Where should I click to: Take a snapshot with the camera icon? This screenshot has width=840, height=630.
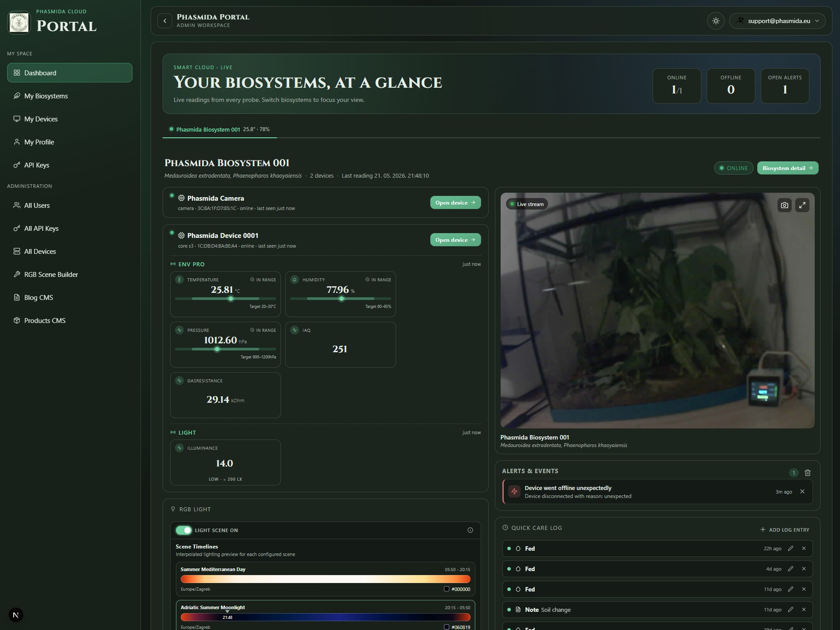point(785,205)
